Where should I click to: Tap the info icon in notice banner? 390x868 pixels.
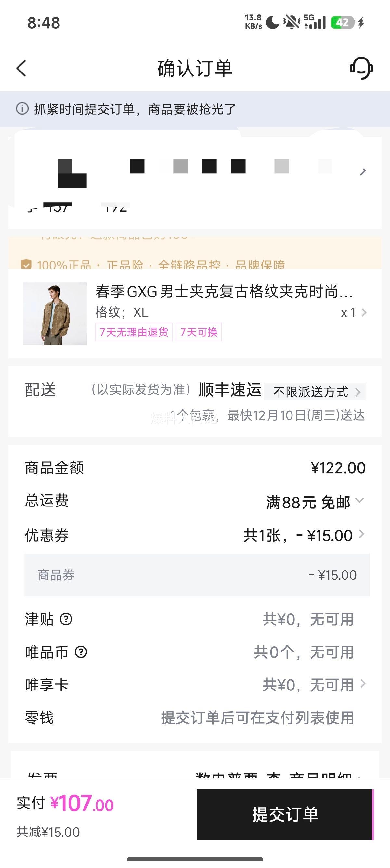click(x=22, y=109)
